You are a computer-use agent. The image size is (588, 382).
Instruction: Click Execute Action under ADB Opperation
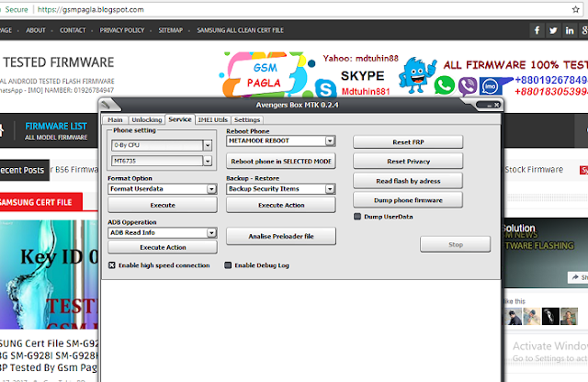pos(163,247)
